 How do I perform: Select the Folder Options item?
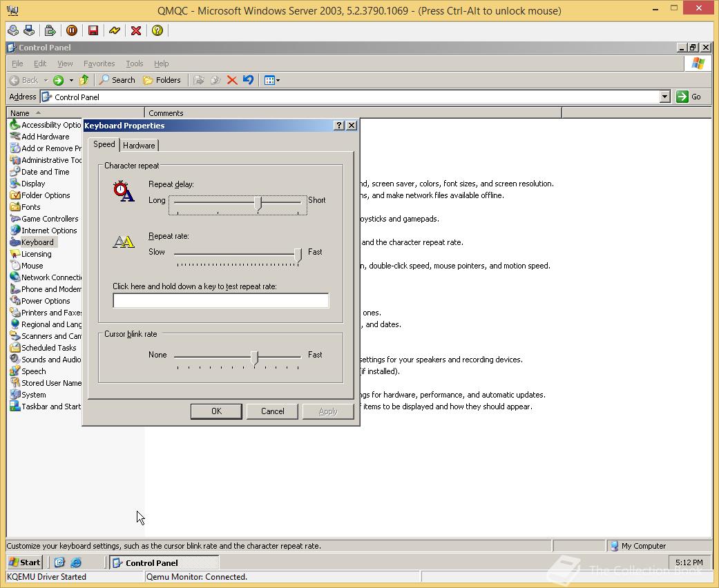point(40,195)
